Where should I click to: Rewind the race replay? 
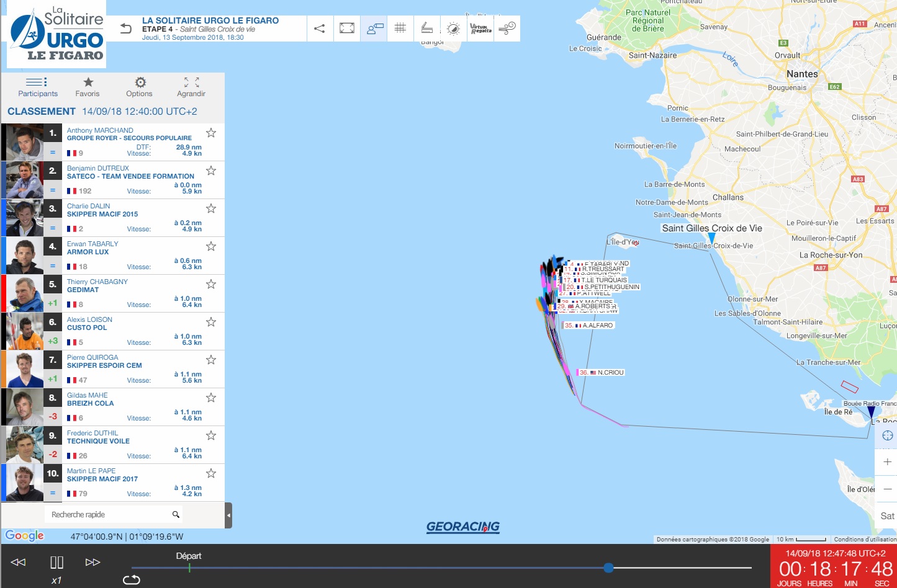(18, 562)
